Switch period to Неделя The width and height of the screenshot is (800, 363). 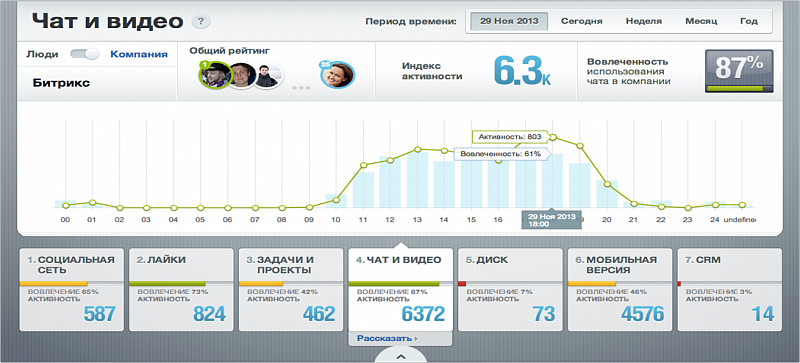pos(643,21)
